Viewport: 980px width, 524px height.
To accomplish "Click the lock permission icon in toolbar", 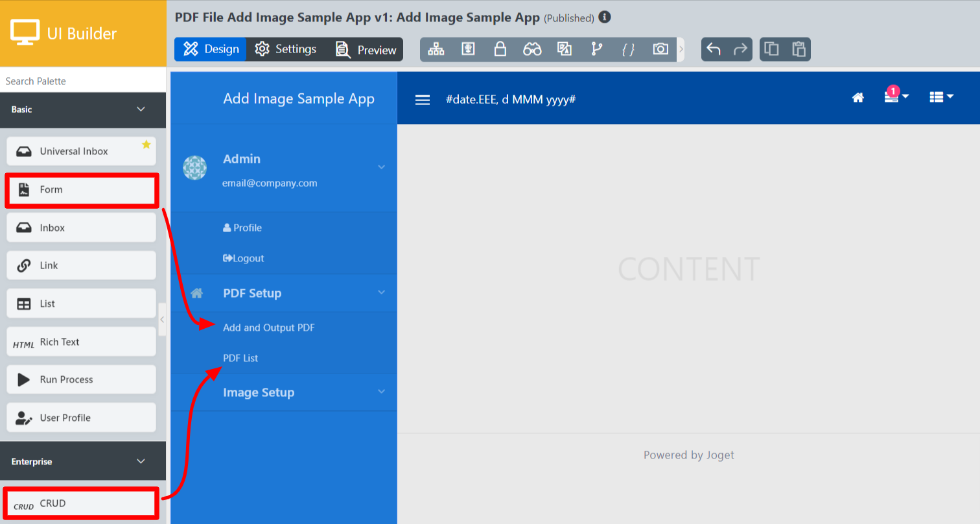I will (500, 49).
